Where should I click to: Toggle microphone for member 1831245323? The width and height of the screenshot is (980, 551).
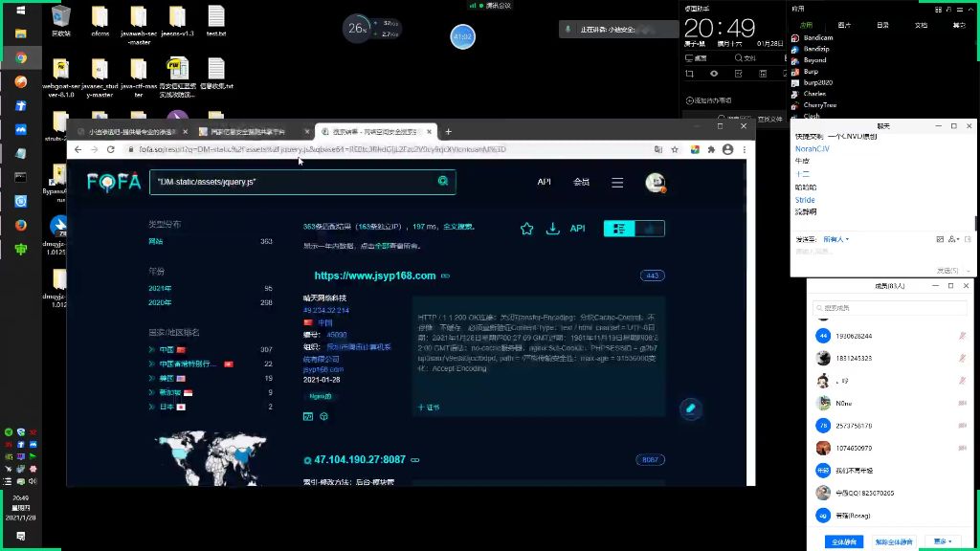click(963, 358)
